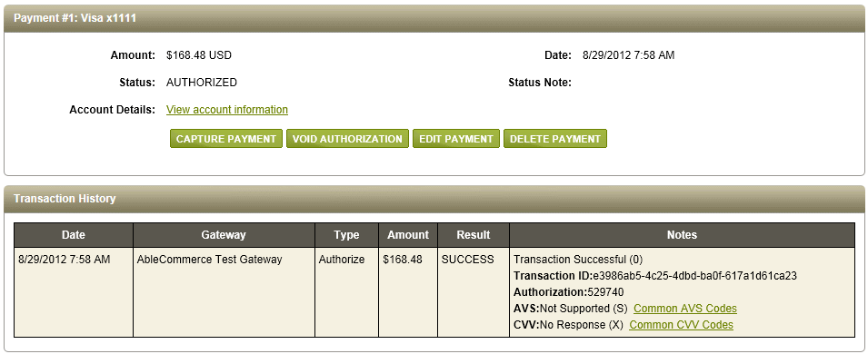Select the Delete Payment button

point(555,139)
